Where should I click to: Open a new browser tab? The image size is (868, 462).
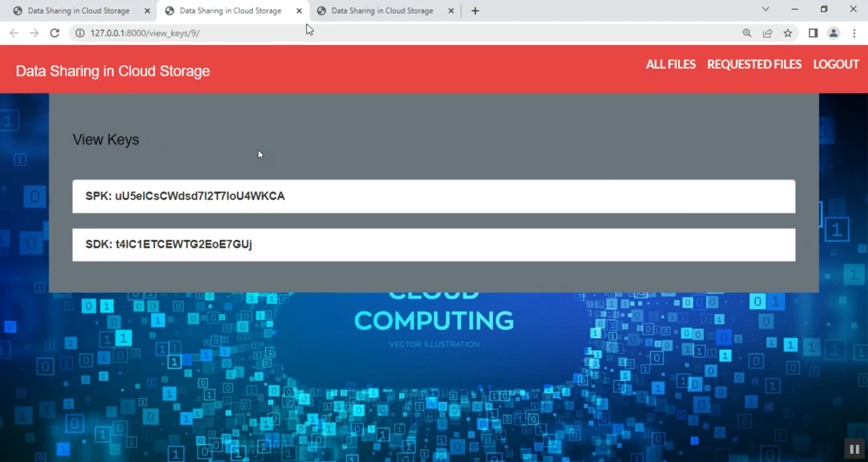click(x=475, y=10)
